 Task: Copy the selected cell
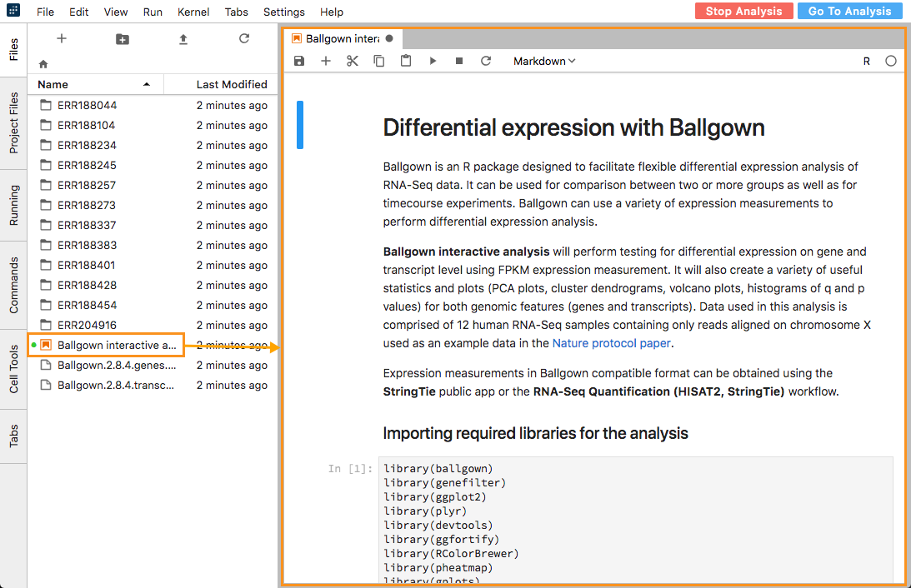[379, 61]
